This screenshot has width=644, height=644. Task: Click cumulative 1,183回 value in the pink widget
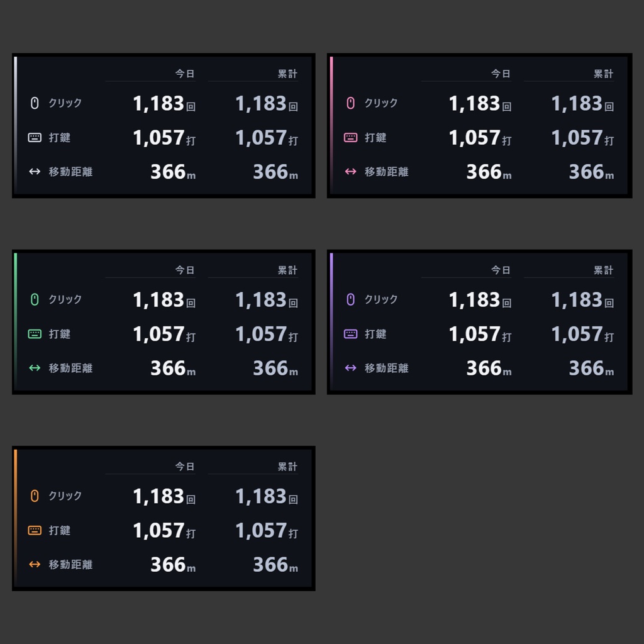coord(583,104)
